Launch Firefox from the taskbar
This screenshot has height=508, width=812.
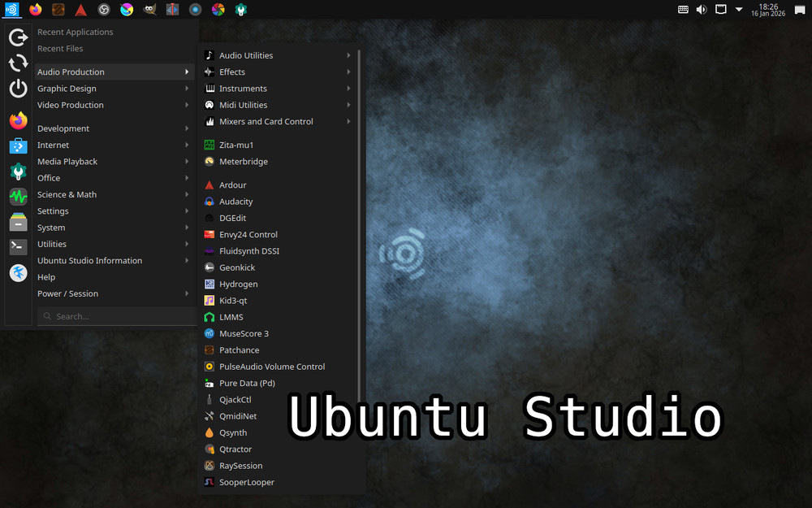(x=35, y=10)
